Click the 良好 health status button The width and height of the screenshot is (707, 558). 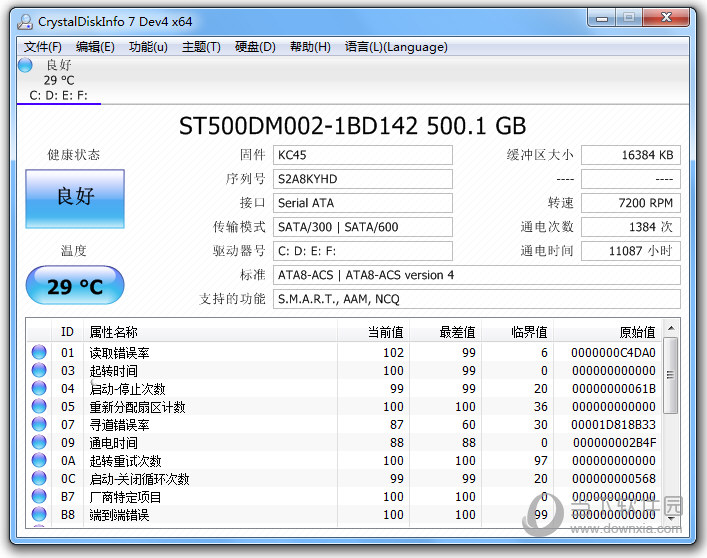click(75, 198)
